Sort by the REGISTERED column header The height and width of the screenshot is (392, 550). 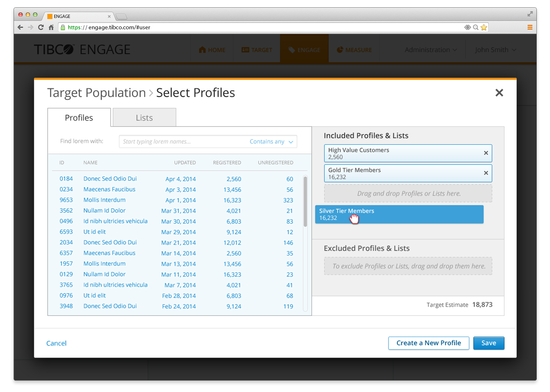227,163
